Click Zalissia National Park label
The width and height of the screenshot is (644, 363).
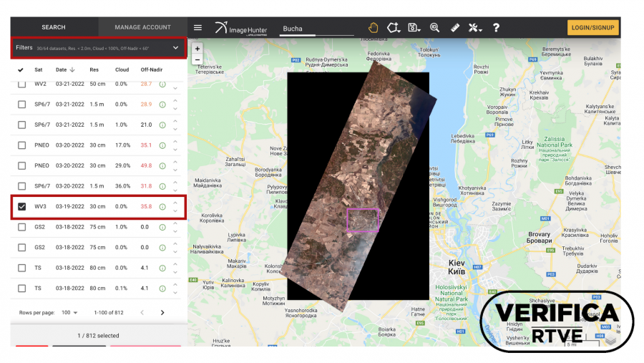(555, 150)
